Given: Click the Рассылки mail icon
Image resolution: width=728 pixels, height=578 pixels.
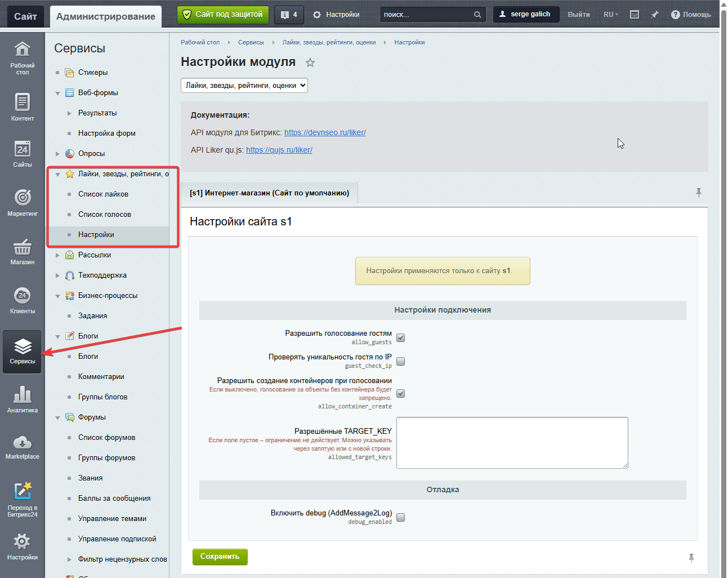Looking at the screenshot, I should 70,255.
